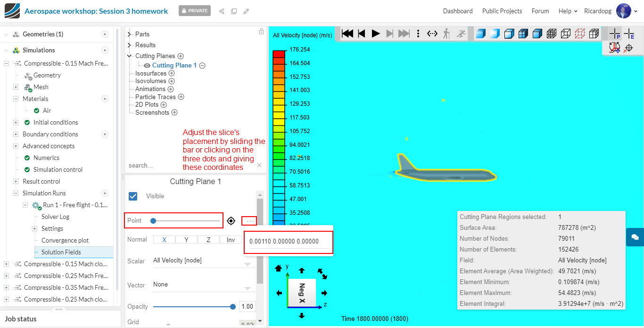Set cutting plane normal to X
The width and height of the screenshot is (644, 328).
pyautogui.click(x=164, y=240)
